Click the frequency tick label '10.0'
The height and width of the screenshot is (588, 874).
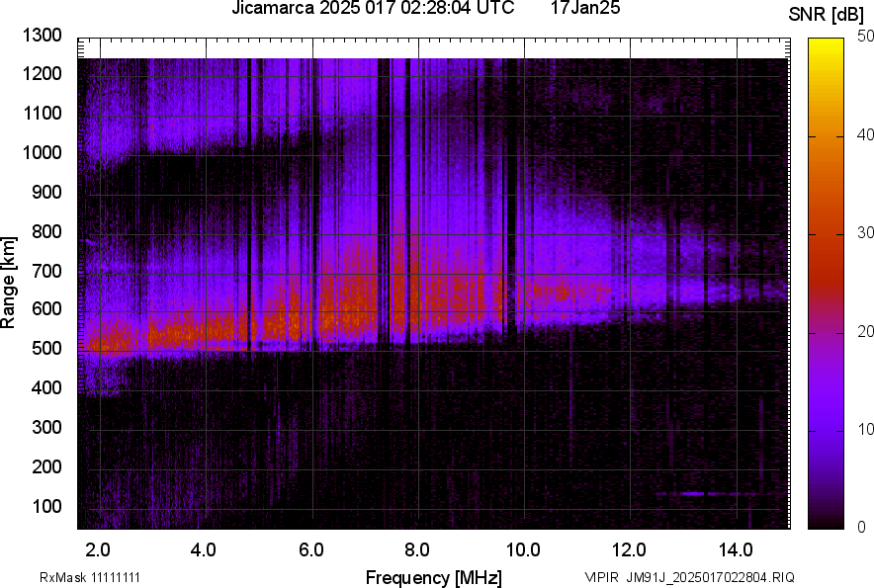tap(523, 550)
